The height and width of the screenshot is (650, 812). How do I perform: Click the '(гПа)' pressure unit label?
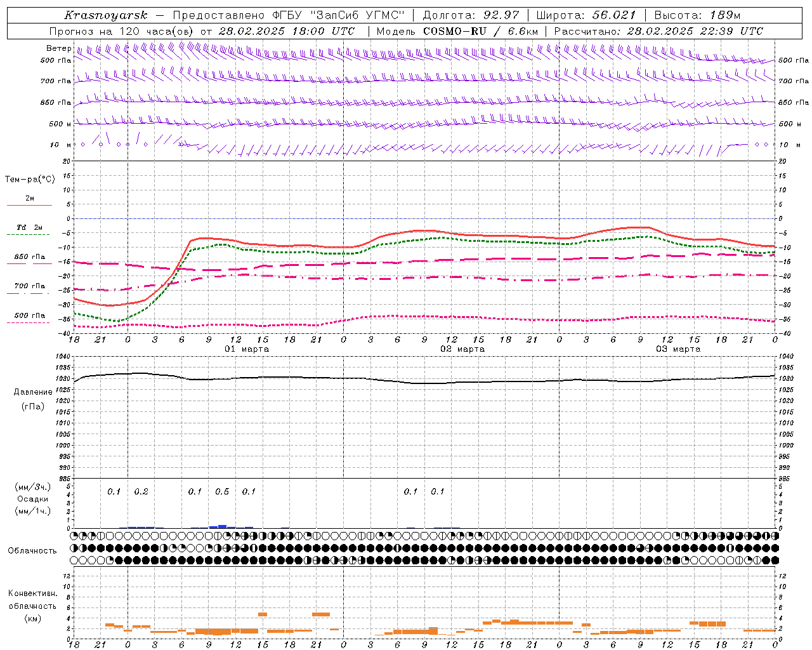[x=33, y=406]
